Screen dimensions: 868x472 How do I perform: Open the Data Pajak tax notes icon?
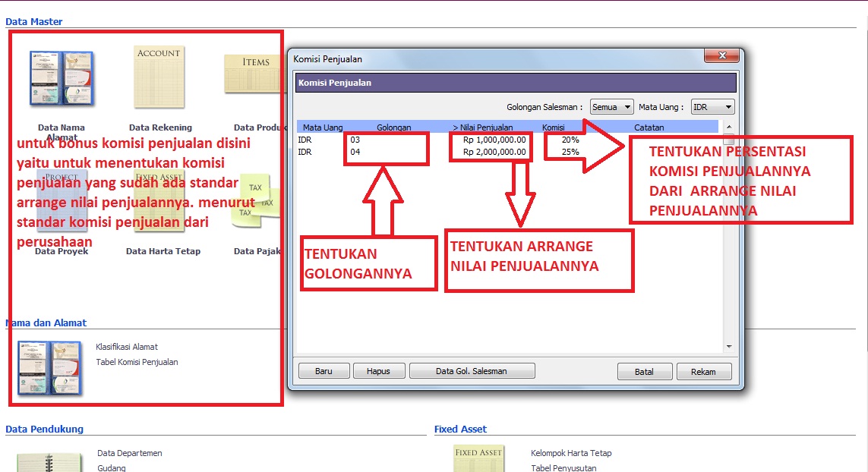coord(260,199)
